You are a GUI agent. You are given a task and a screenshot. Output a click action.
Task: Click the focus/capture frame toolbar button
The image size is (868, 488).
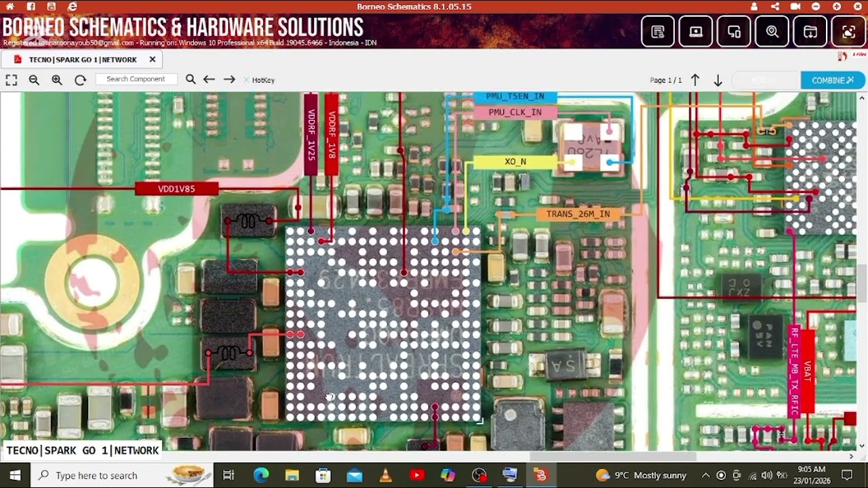(848, 31)
